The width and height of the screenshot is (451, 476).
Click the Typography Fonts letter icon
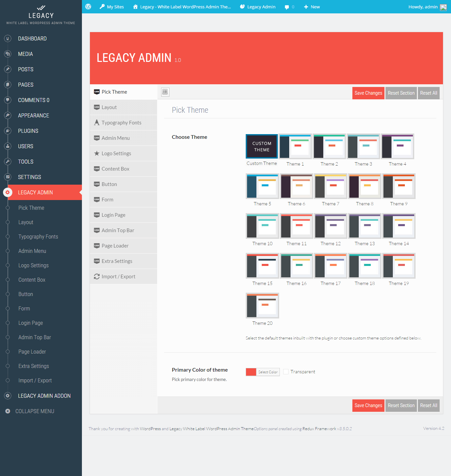click(x=97, y=122)
